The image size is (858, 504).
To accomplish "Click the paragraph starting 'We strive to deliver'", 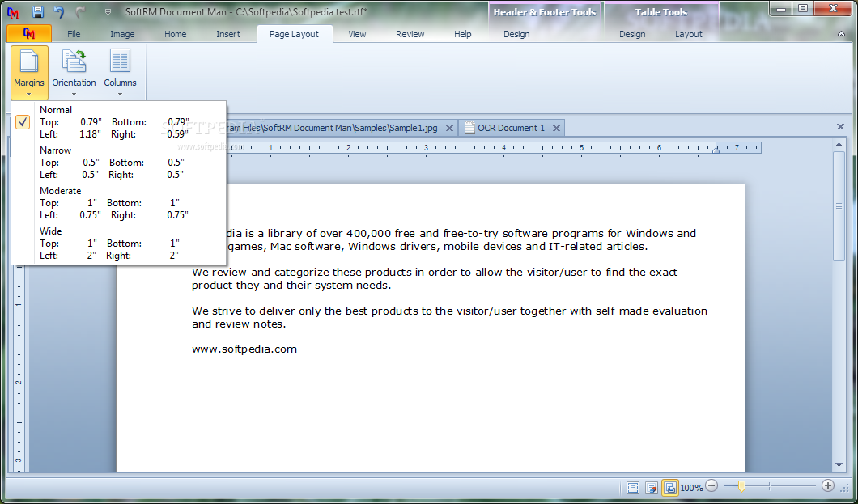I will (x=449, y=317).
